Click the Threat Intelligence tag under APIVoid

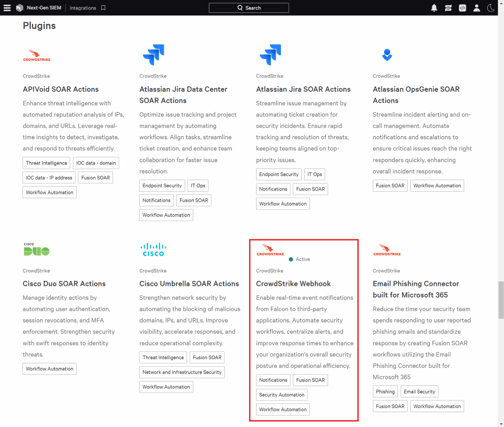pos(46,163)
